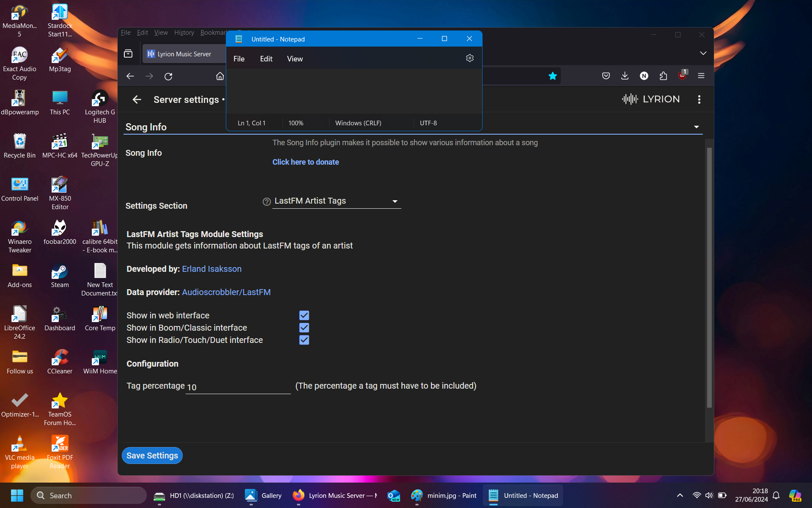Screen dimensions: 812x508
Task: Open volume icon in system tray
Action: (x=709, y=495)
